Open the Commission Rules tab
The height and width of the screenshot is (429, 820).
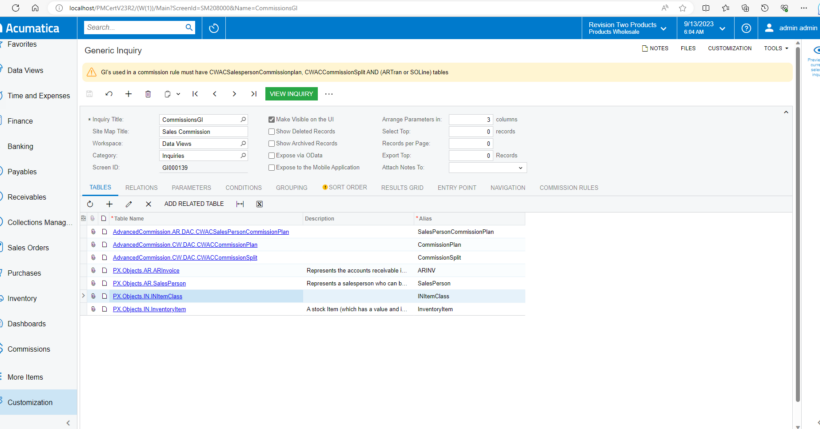569,188
